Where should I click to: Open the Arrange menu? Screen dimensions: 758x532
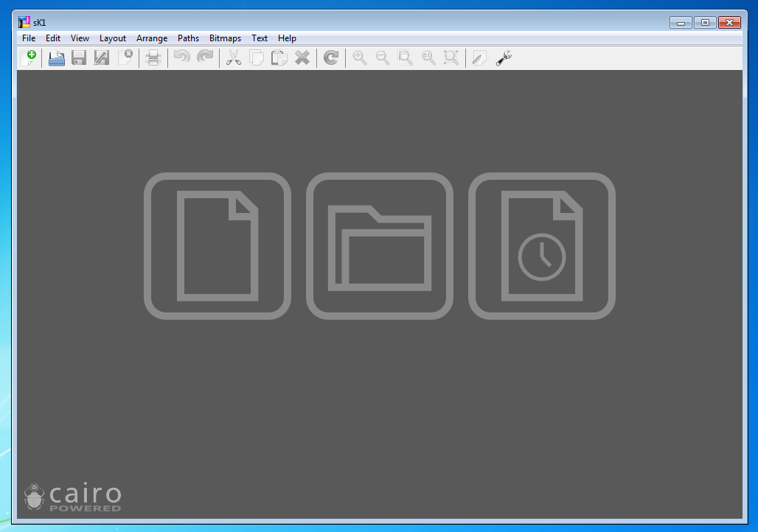coord(152,38)
